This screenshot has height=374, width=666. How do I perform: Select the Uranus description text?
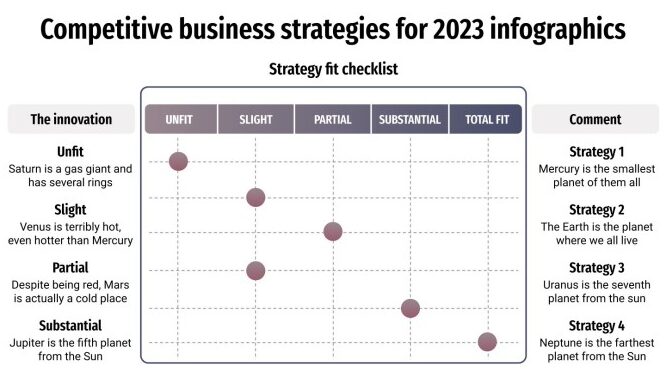point(596,292)
